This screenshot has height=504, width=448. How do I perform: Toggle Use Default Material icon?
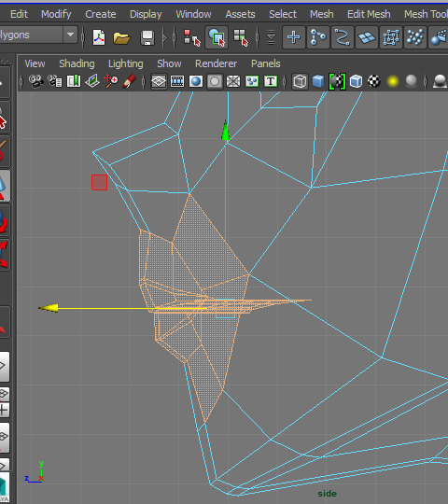point(337,81)
